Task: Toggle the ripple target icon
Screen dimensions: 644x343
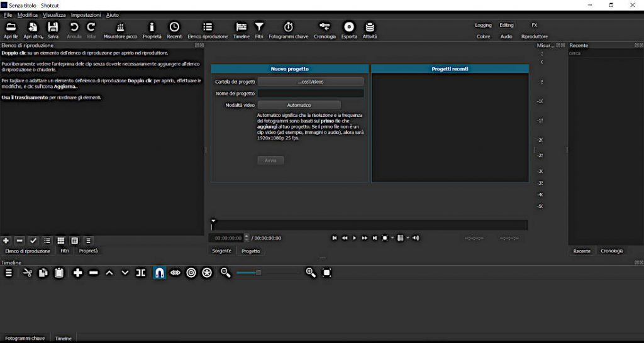Action: tap(191, 273)
